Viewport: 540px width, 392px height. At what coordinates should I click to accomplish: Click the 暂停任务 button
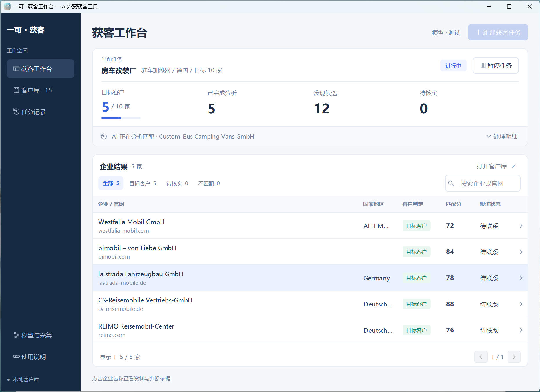coord(496,66)
